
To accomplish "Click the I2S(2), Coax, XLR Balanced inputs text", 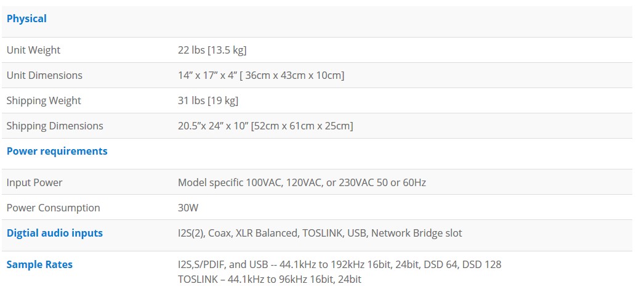I will (238, 233).
